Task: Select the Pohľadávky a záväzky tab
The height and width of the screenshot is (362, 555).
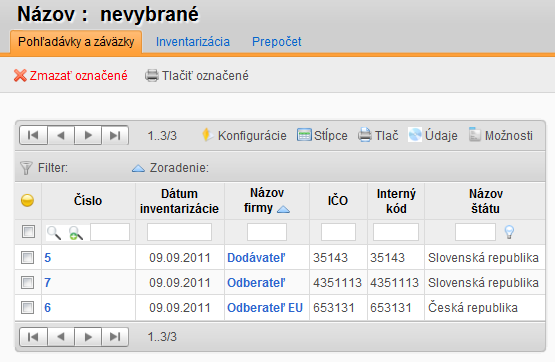Action: click(76, 42)
